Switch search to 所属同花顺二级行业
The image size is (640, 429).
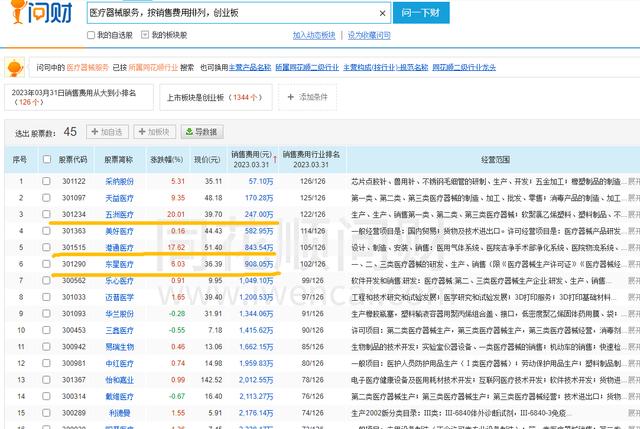click(307, 67)
